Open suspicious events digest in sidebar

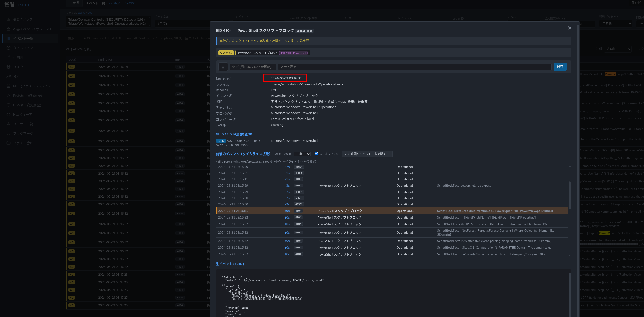[x=30, y=29]
